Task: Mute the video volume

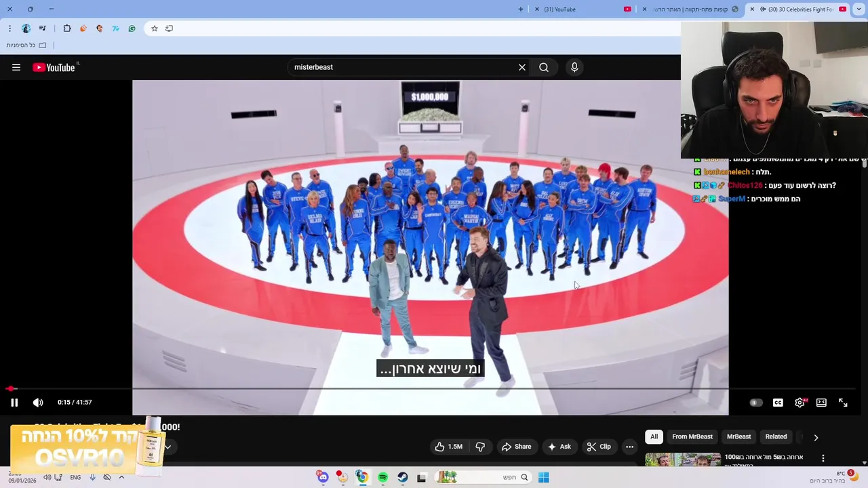Action: click(x=38, y=403)
